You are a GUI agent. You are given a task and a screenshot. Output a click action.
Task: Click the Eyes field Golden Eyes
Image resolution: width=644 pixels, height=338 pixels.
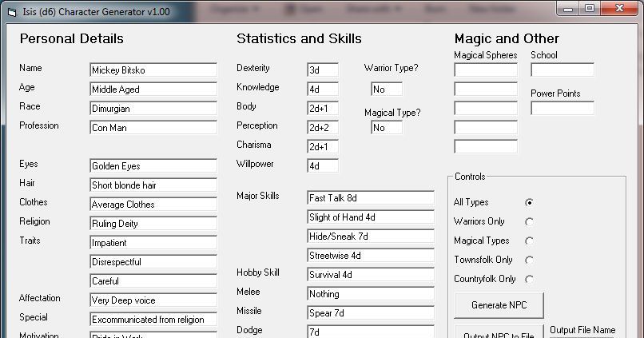[x=153, y=166]
